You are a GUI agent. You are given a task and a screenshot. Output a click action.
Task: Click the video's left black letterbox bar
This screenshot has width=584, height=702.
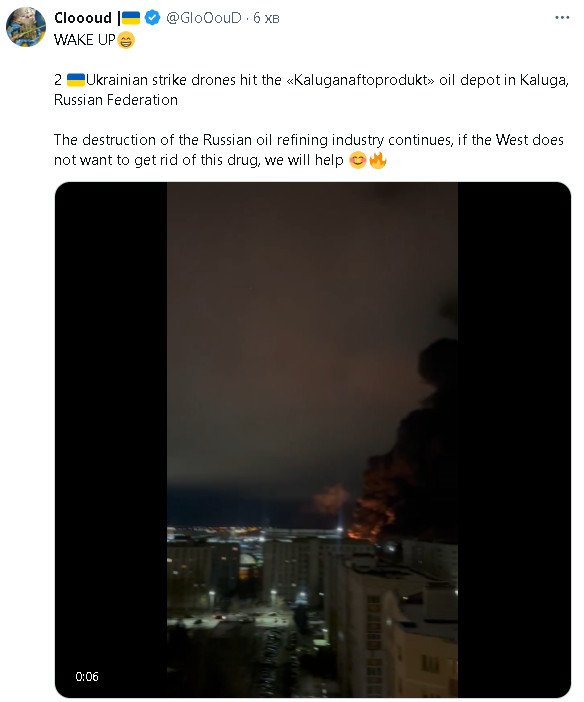pyautogui.click(x=111, y=439)
